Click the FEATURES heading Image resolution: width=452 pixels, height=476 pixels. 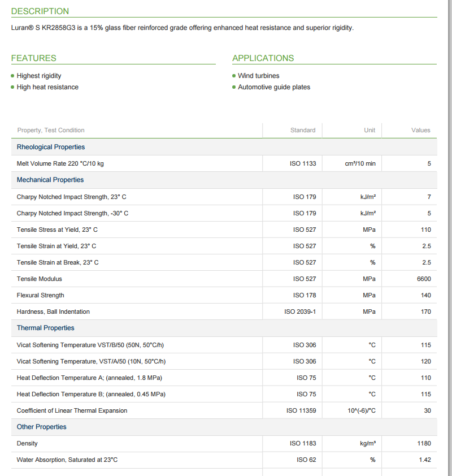click(x=34, y=58)
